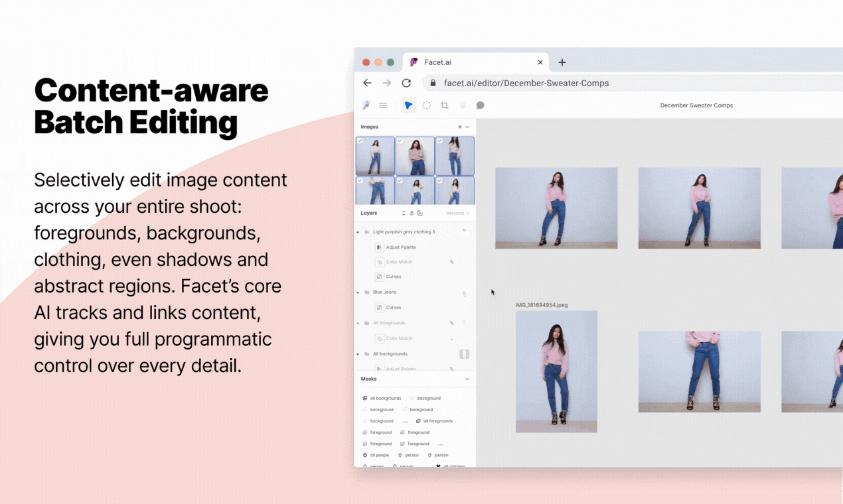The width and height of the screenshot is (843, 504).
Task: Click the December Sweater Comps project title
Action: [696, 105]
